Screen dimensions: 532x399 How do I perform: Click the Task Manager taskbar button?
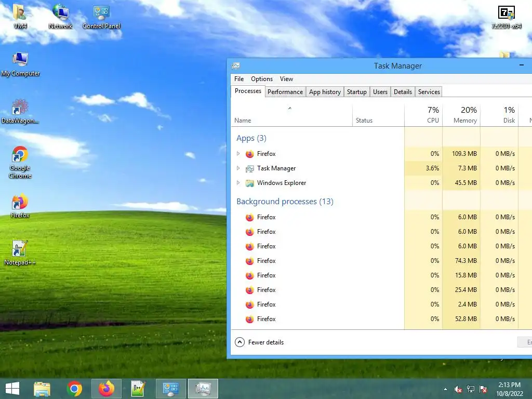203,389
